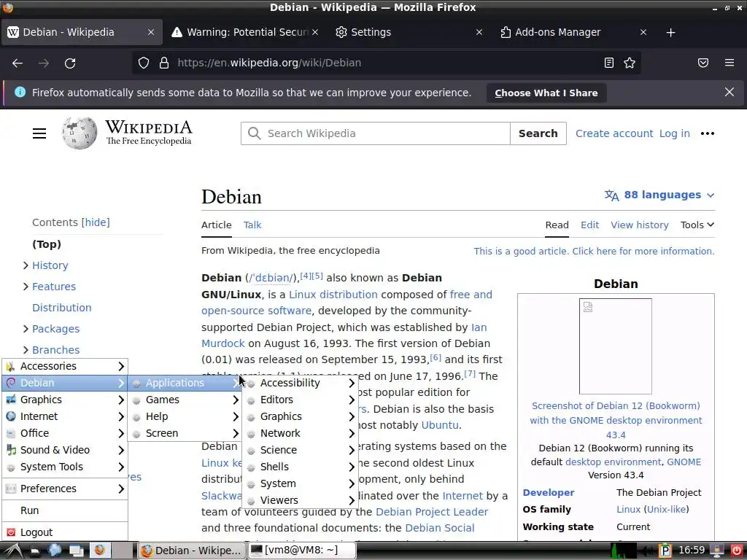The width and height of the screenshot is (747, 560).
Task: Open the Pocket save icon
Action: [x=703, y=63]
